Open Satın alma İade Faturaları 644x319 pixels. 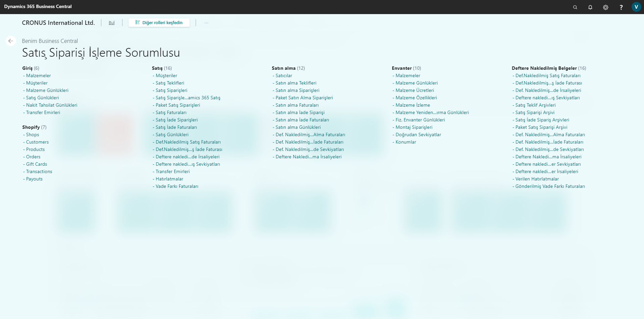pyautogui.click(x=302, y=120)
